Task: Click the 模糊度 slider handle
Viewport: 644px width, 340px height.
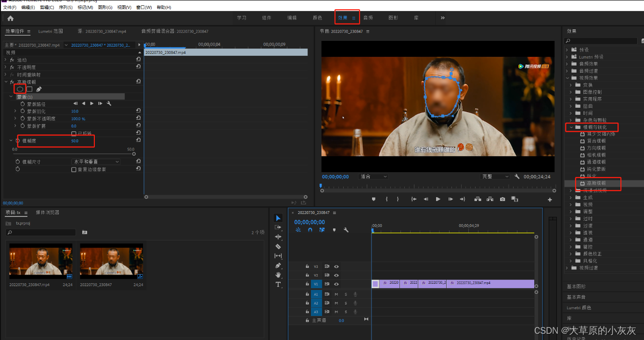Action: pyautogui.click(x=134, y=154)
